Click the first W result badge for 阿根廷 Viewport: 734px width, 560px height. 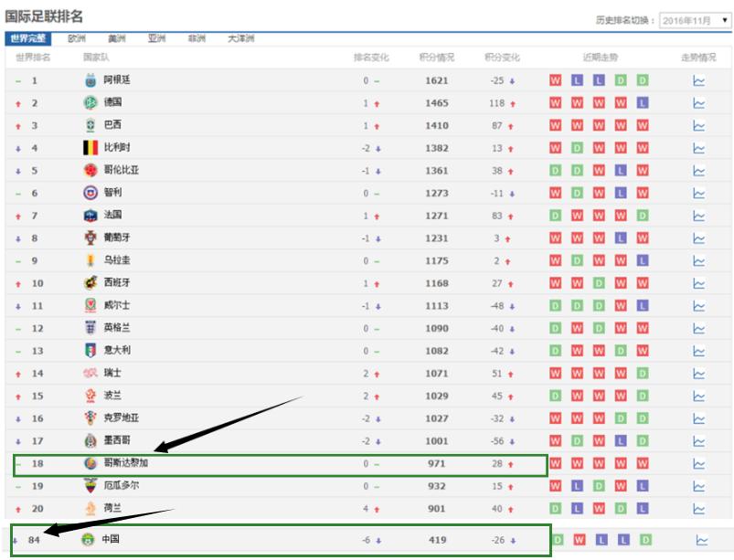point(555,80)
